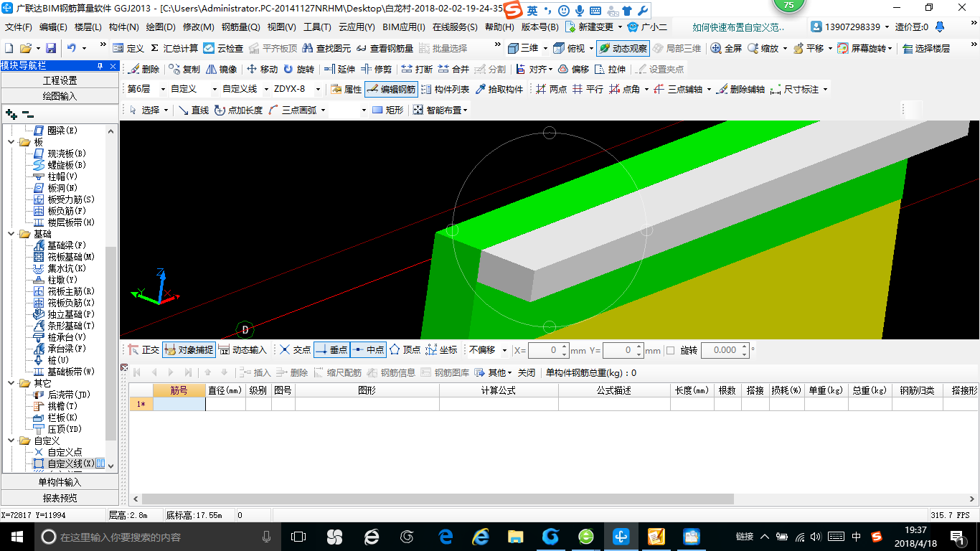Open 汇总计算 summary calculation
This screenshot has height=551, width=980.
click(174, 48)
